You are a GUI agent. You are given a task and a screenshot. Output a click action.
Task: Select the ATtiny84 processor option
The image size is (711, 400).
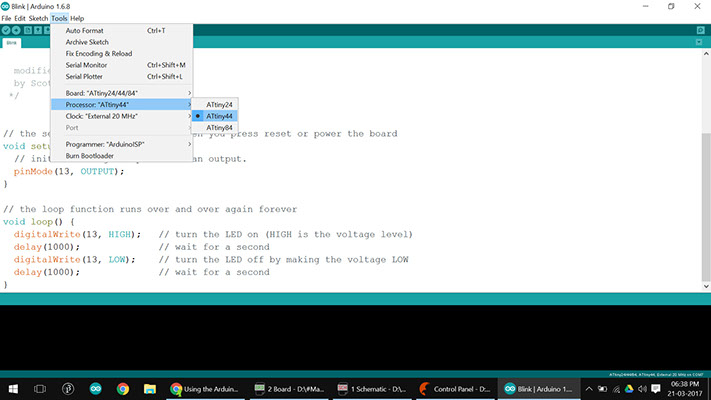click(215, 128)
